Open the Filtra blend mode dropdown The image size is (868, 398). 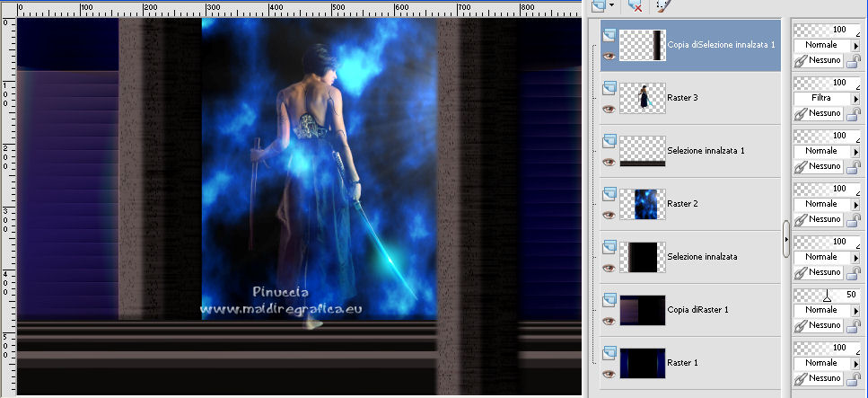pos(855,98)
